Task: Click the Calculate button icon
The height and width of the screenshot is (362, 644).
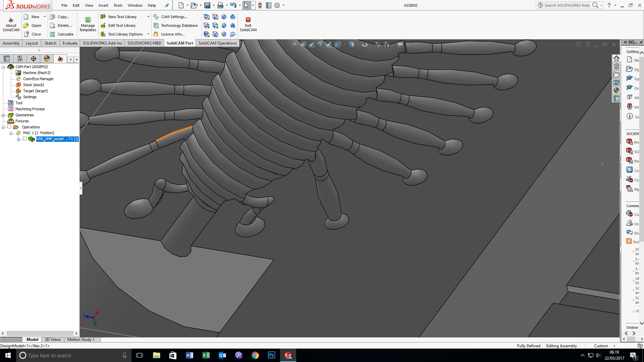Action: (x=52, y=34)
